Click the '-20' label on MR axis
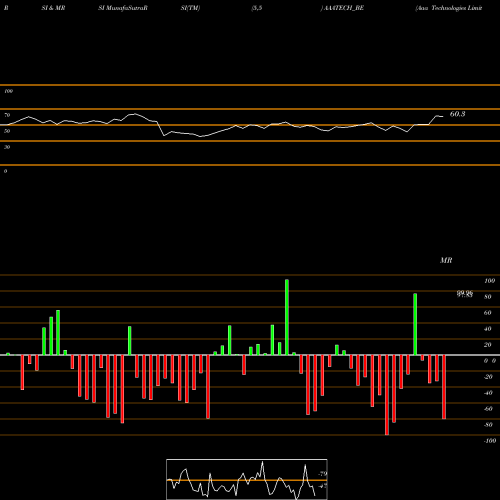This screenshot has width=500, height=500. click(x=488, y=377)
